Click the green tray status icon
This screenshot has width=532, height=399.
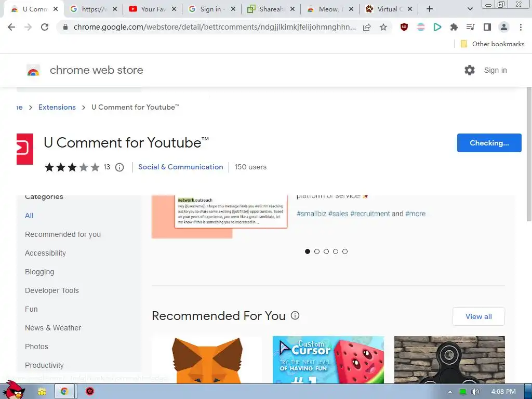point(462,392)
